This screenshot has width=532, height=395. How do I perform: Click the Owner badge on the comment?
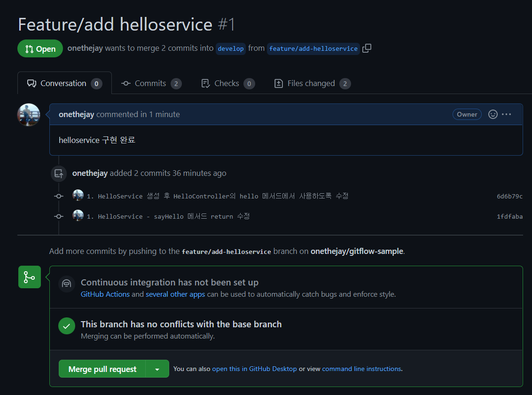coord(467,114)
